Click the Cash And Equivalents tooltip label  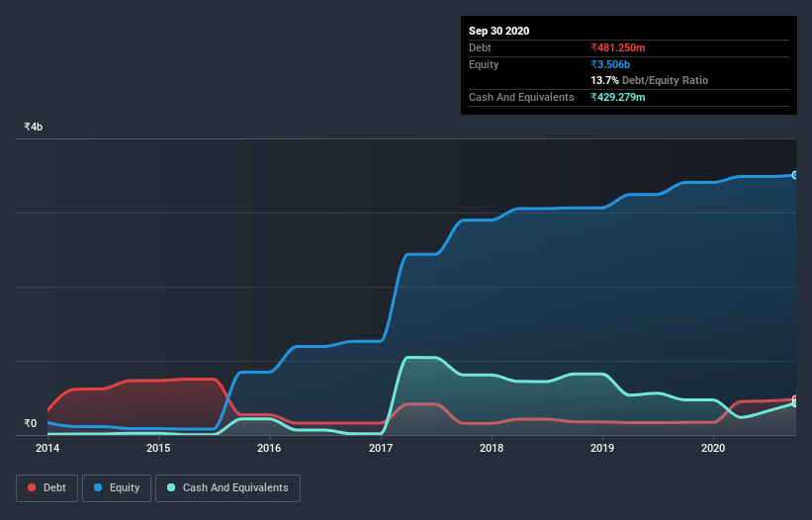[x=521, y=97]
